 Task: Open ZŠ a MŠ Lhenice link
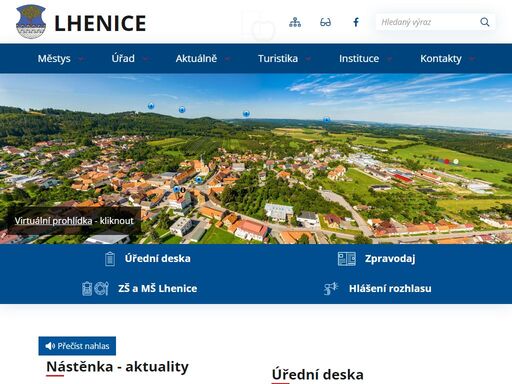(158, 288)
